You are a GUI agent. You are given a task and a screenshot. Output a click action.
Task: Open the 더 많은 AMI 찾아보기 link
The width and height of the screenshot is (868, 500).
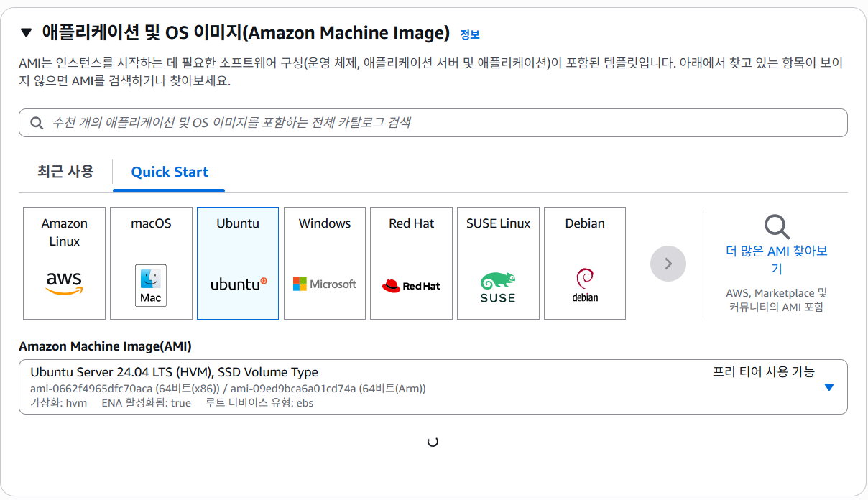[777, 260]
